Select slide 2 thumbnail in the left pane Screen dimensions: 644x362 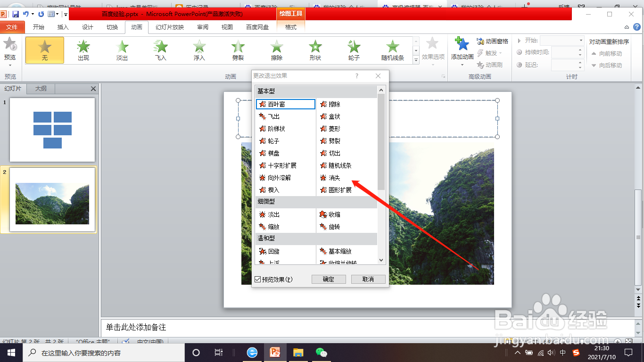52,200
